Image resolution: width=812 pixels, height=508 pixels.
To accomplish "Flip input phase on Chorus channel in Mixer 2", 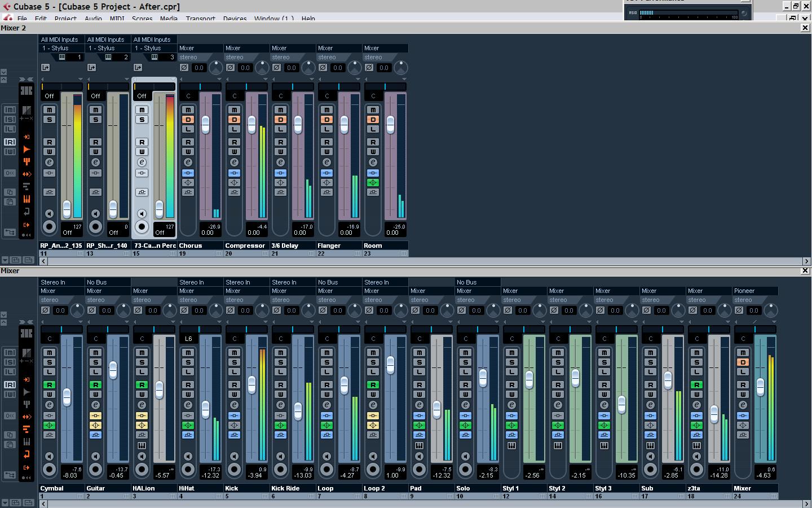I will (x=184, y=67).
